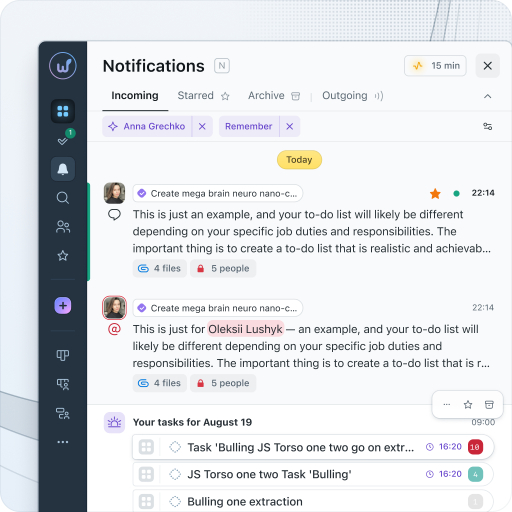512x512 pixels.
Task: Open more options ellipsis in hover toolbar
Action: coord(447,405)
